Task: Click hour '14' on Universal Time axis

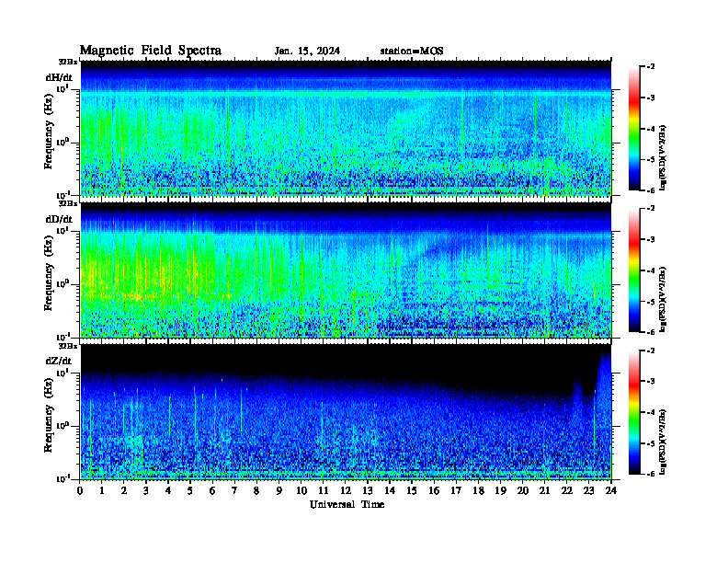Action: (x=390, y=490)
